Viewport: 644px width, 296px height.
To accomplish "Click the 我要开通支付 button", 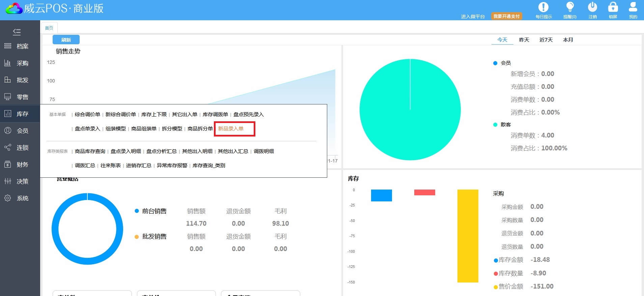I will [x=506, y=16].
